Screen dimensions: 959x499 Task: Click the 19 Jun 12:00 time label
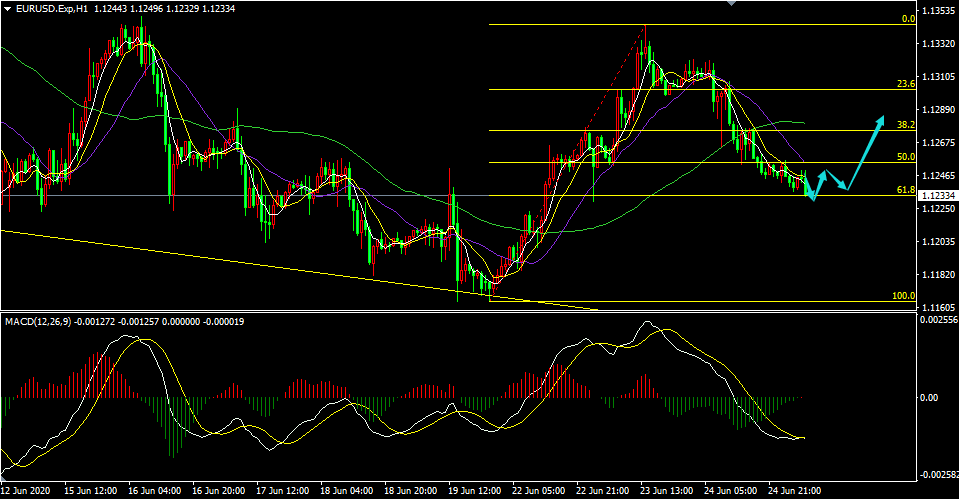coord(476,490)
